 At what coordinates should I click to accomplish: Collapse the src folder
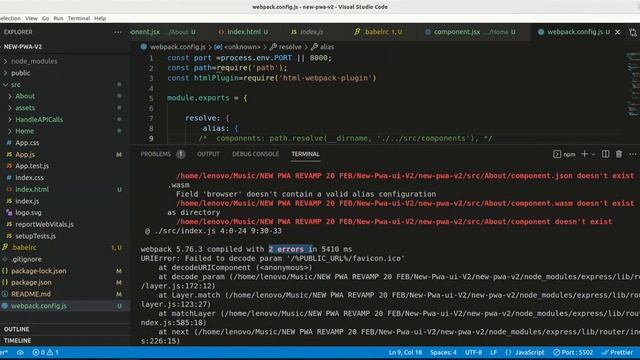16,84
